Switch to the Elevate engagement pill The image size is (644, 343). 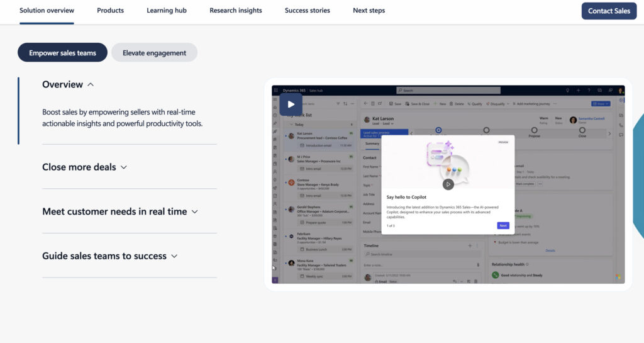pos(155,53)
